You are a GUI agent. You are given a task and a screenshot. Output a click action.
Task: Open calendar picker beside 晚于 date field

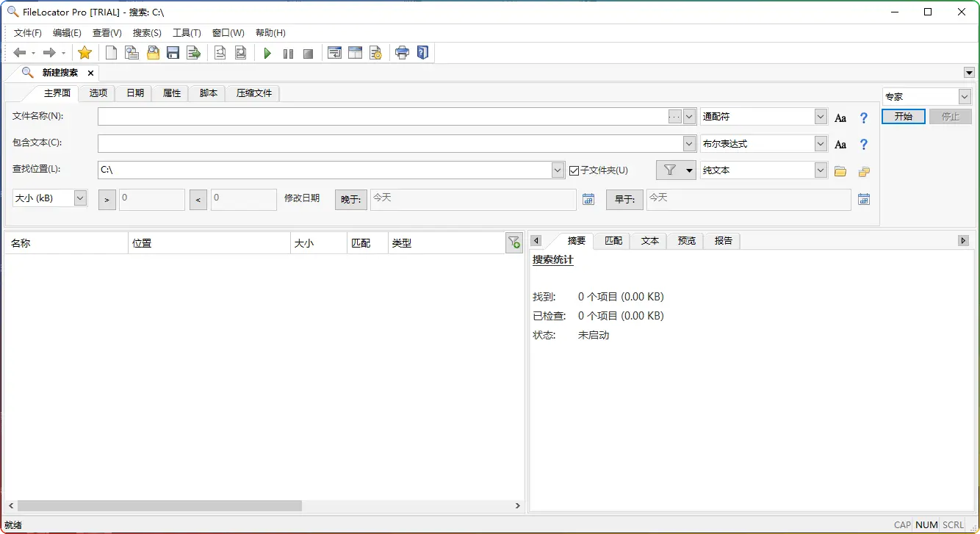(x=588, y=199)
